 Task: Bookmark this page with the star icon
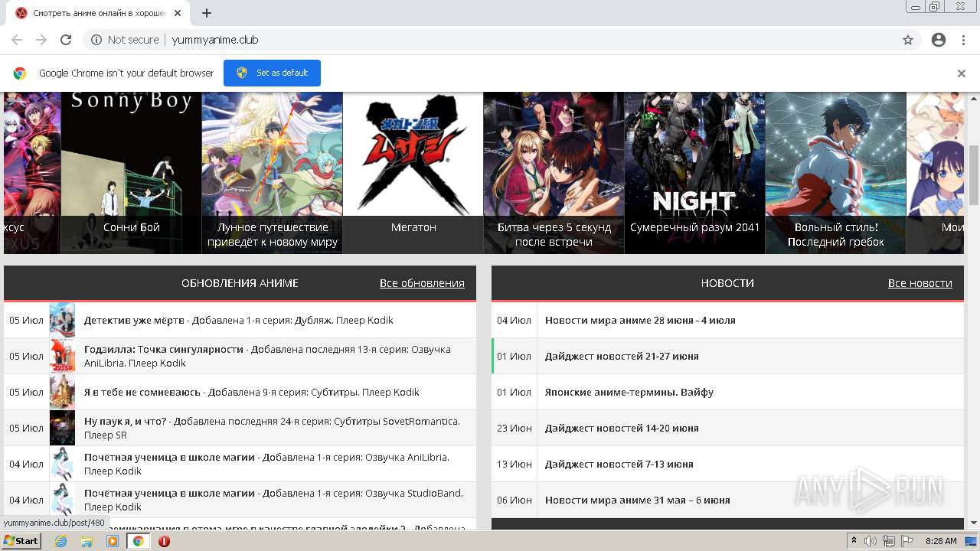908,40
